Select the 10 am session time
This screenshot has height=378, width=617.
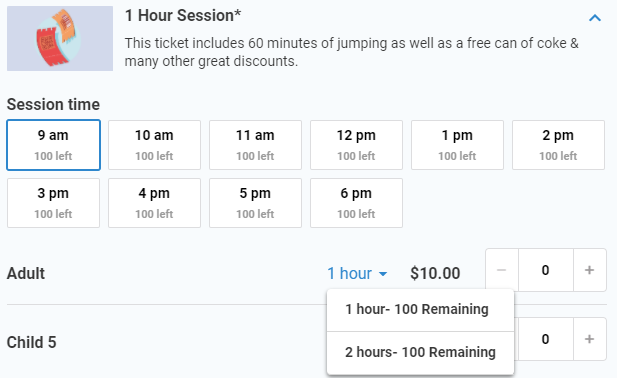pos(154,145)
